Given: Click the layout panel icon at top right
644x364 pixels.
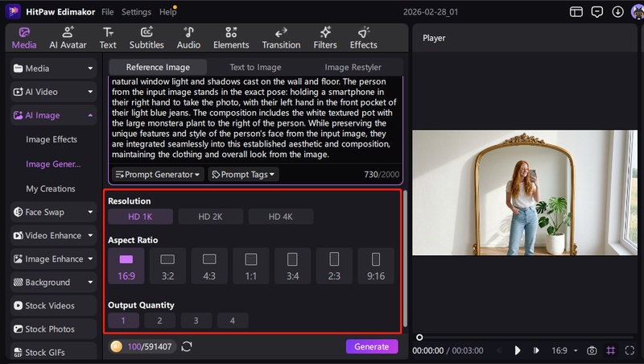Looking at the screenshot, I should 576,12.
